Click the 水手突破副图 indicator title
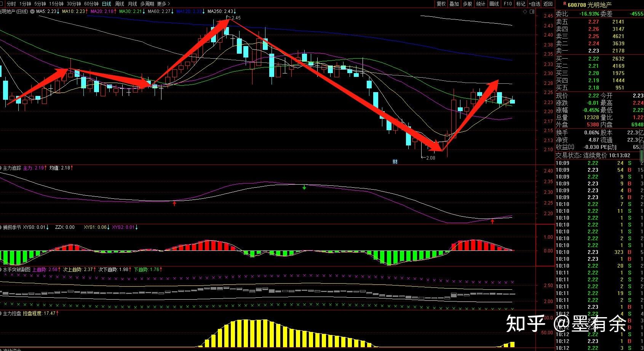The height and width of the screenshot is (351, 644). (17, 270)
